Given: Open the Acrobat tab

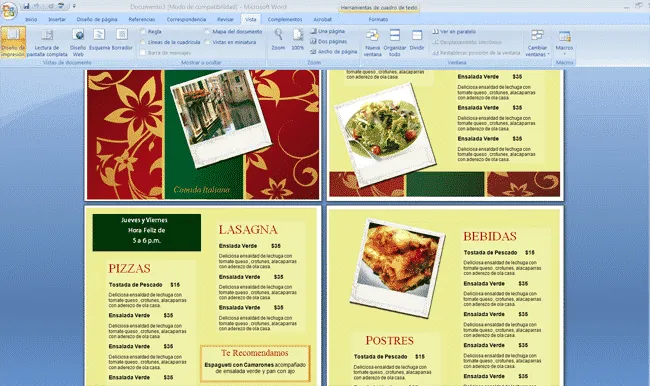Looking at the screenshot, I should (322, 19).
